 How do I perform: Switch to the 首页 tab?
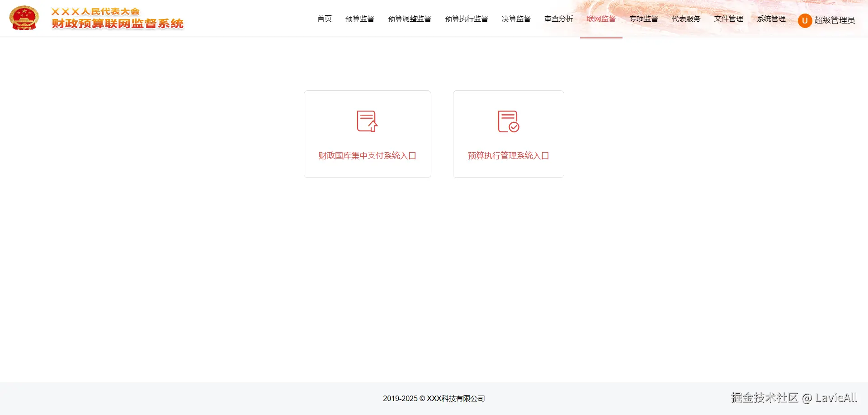click(x=324, y=19)
